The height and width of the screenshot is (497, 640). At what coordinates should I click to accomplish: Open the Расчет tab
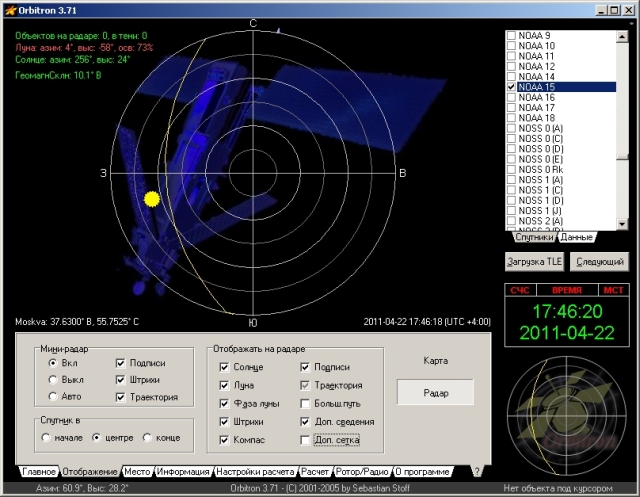[x=315, y=472]
